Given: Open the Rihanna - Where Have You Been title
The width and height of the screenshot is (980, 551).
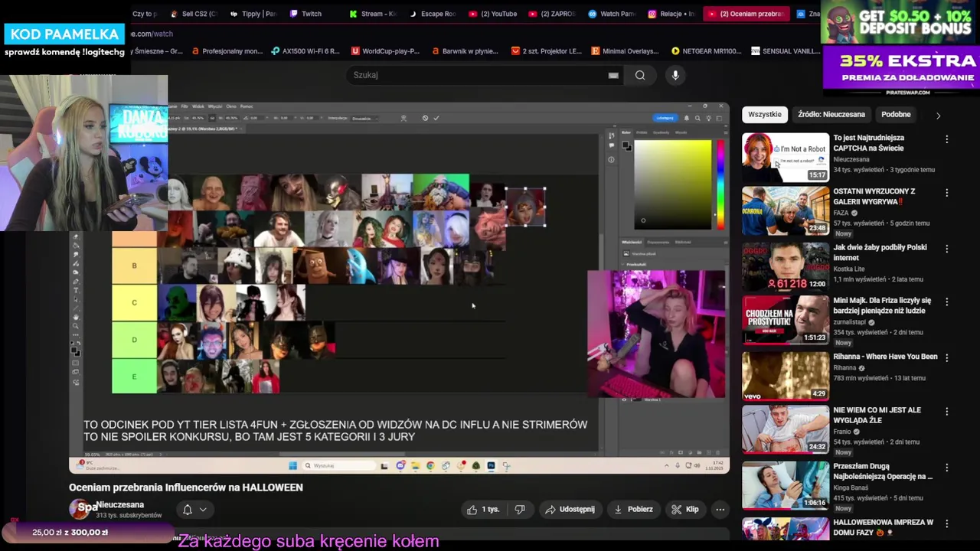Looking at the screenshot, I should tap(885, 357).
